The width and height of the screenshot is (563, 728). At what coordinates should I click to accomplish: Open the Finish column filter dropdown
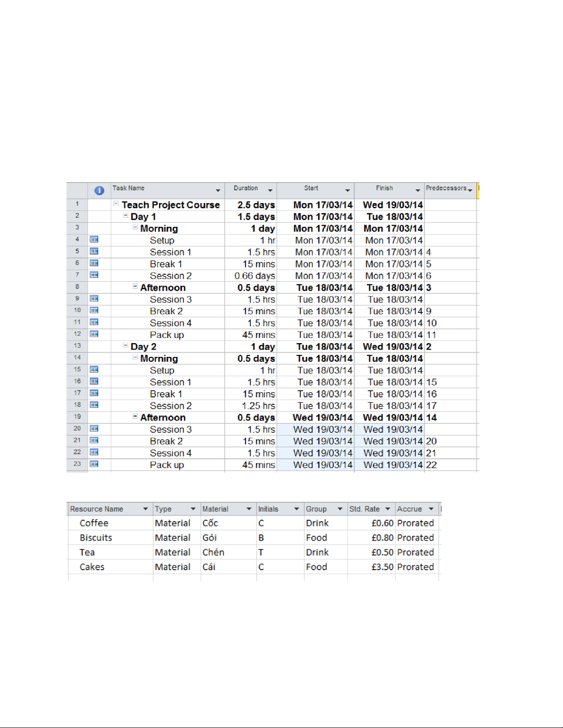click(418, 190)
